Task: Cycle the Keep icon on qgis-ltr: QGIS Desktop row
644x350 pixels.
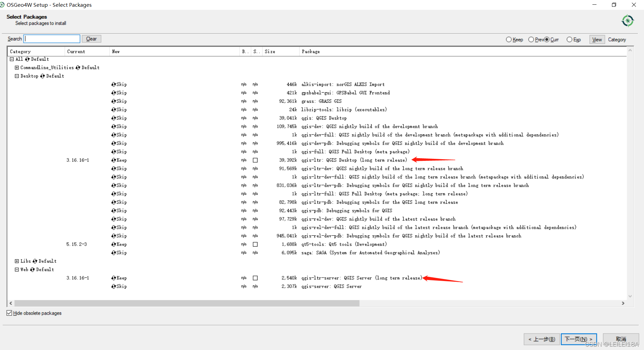Action: (x=114, y=160)
